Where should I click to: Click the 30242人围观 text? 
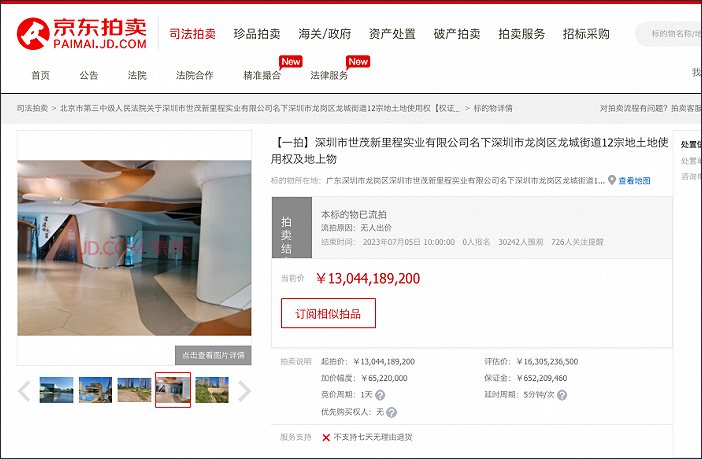(521, 242)
